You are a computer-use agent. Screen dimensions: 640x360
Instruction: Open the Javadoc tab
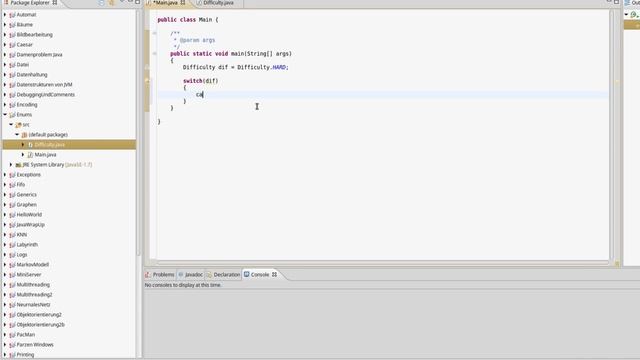[x=191, y=275]
